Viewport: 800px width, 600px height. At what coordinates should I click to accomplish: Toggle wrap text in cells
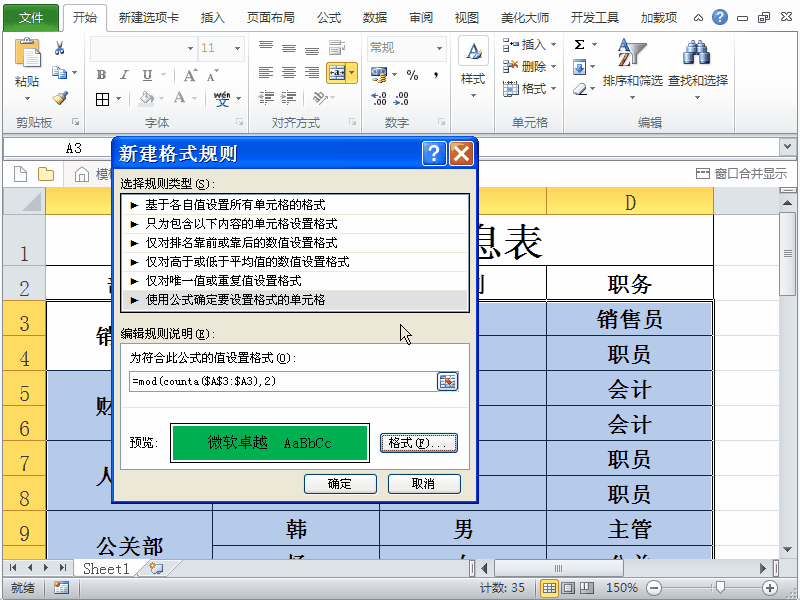pyautogui.click(x=337, y=48)
